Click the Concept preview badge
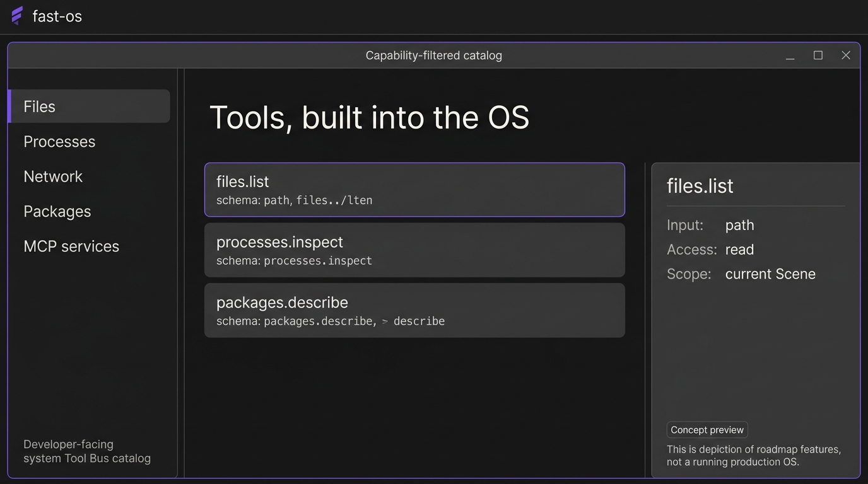 click(x=707, y=430)
